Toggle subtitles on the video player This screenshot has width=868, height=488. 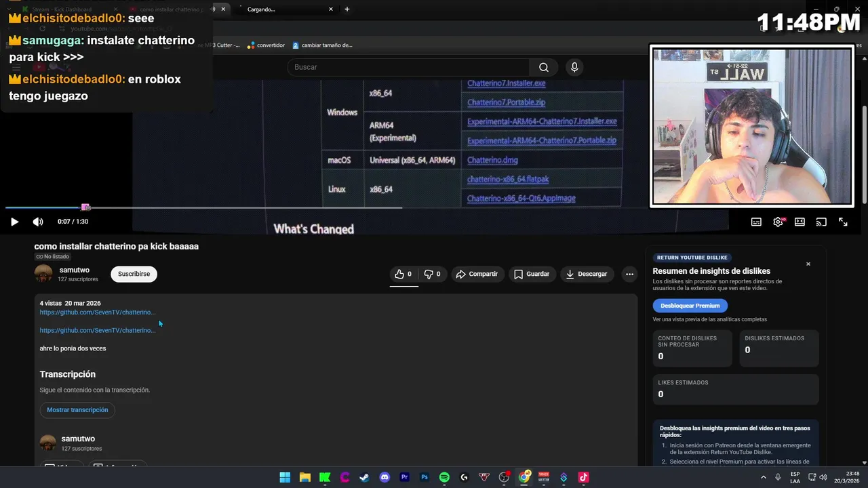tap(756, 222)
